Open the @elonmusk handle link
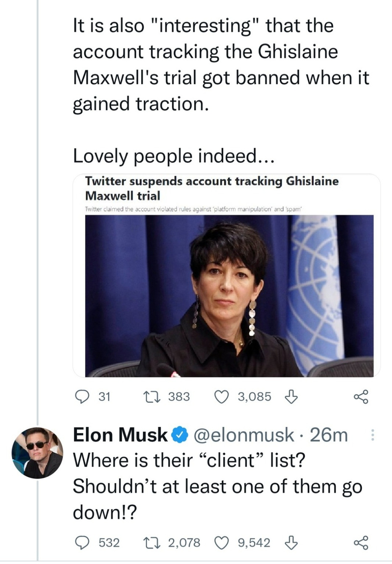This screenshot has width=392, height=564. pyautogui.click(x=244, y=435)
